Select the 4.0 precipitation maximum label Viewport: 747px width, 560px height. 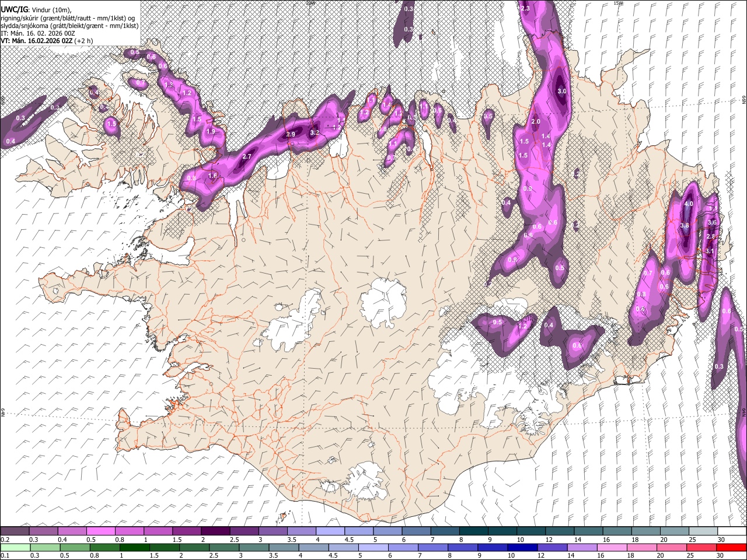click(x=689, y=204)
